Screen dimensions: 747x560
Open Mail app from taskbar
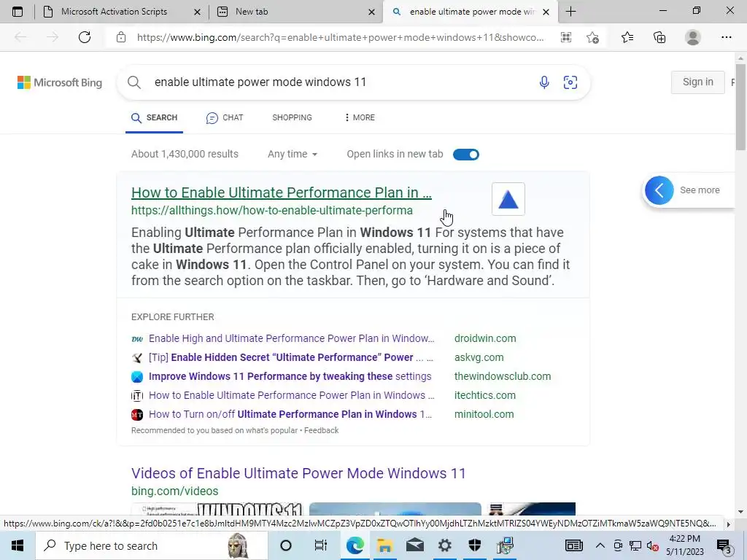click(x=415, y=545)
